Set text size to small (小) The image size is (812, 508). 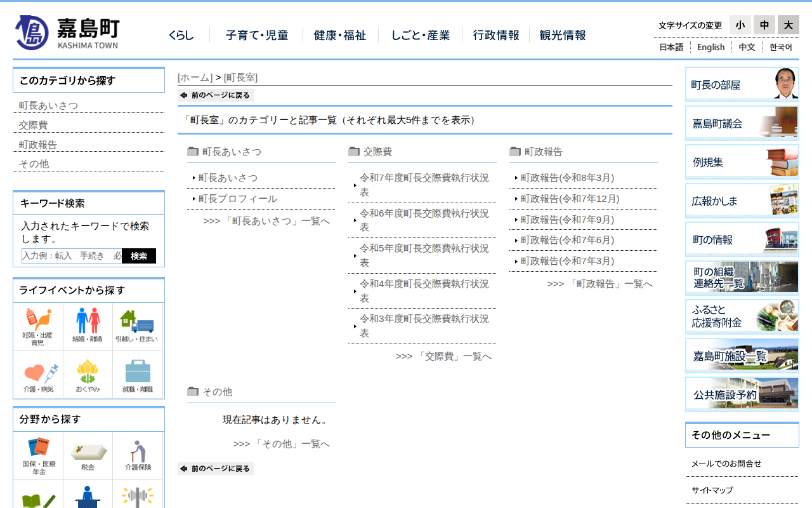[740, 25]
